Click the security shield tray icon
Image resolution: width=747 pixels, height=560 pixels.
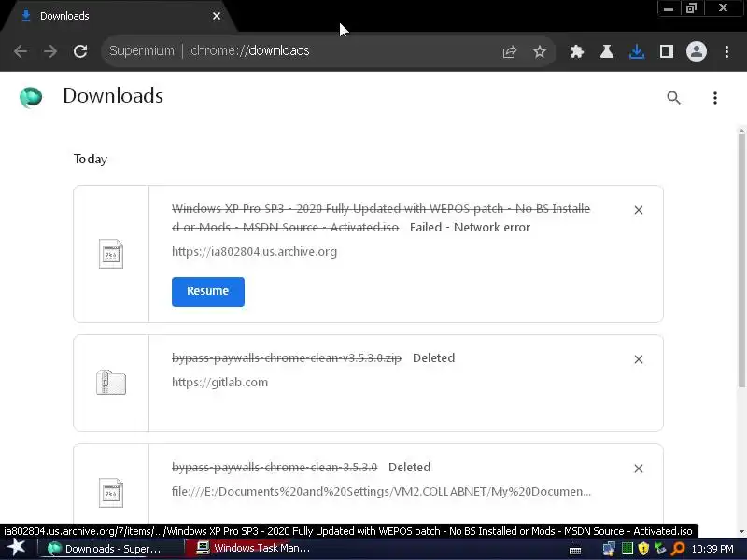click(643, 549)
